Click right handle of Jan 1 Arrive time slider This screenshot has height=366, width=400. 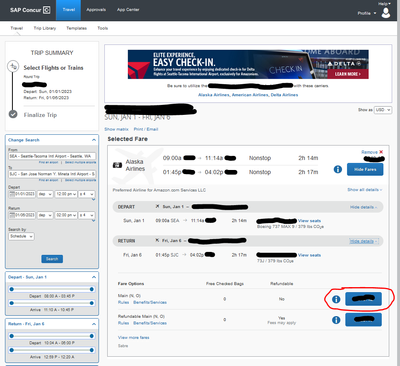pos(92,303)
